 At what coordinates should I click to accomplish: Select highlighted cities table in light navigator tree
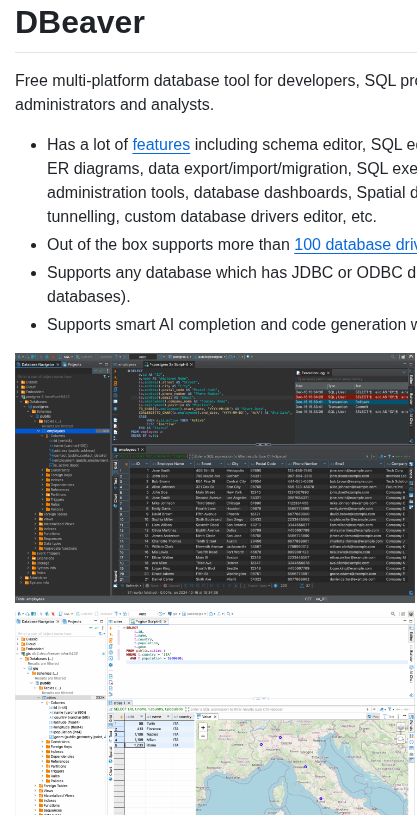click(60, 698)
